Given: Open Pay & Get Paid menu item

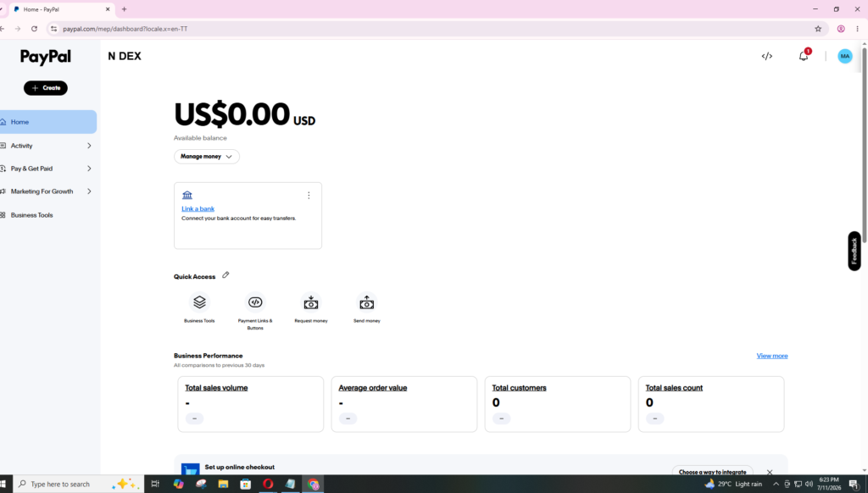Looking at the screenshot, I should [x=31, y=169].
